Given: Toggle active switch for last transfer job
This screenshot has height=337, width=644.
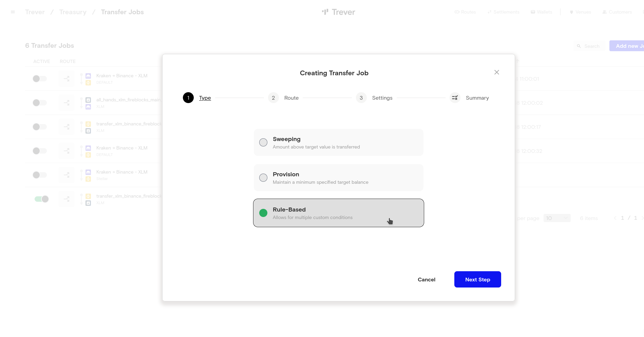Looking at the screenshot, I should pos(41,199).
